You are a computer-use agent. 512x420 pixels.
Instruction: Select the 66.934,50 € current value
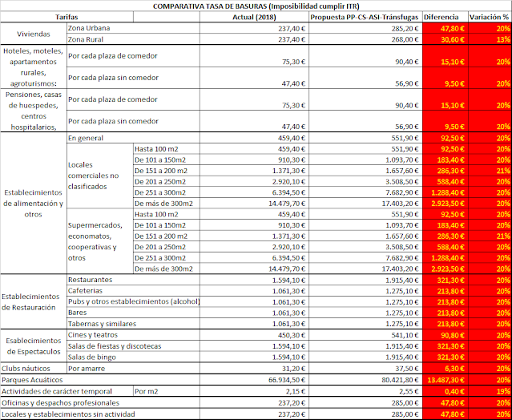254,380
